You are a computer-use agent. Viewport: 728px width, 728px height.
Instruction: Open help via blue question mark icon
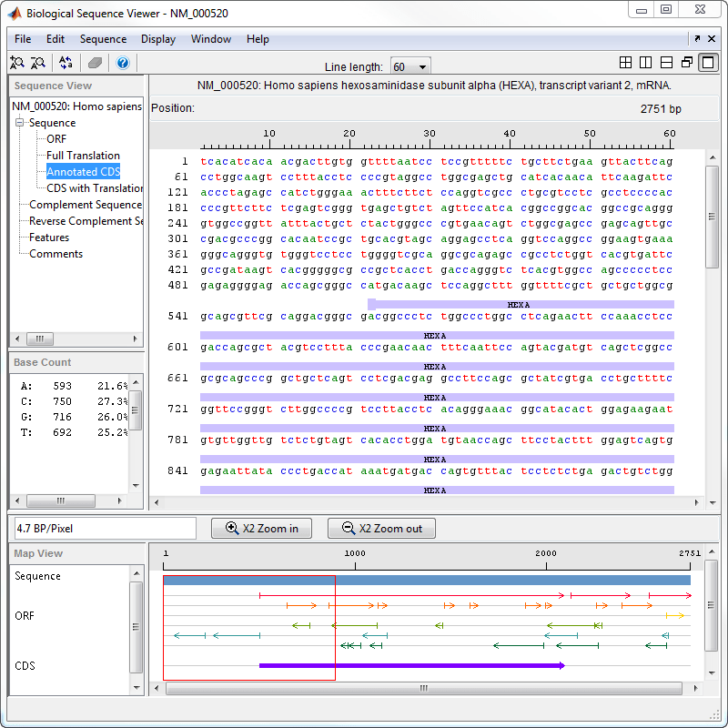pos(123,63)
